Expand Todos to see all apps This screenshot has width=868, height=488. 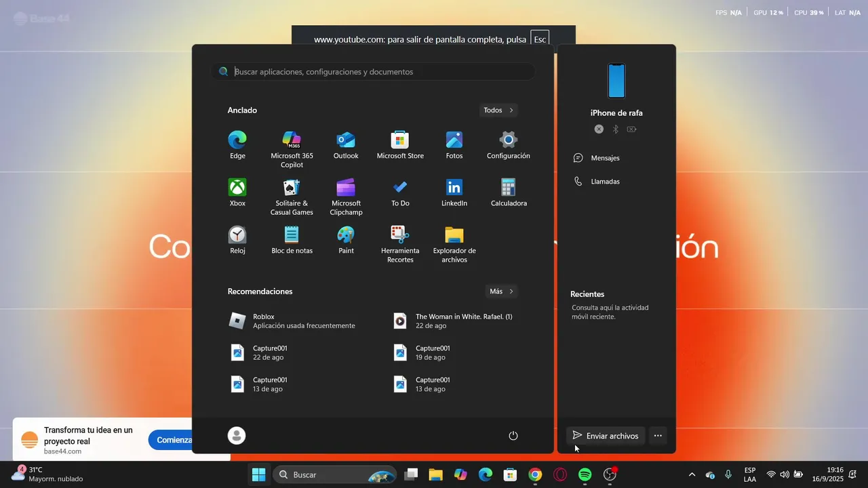click(x=499, y=110)
